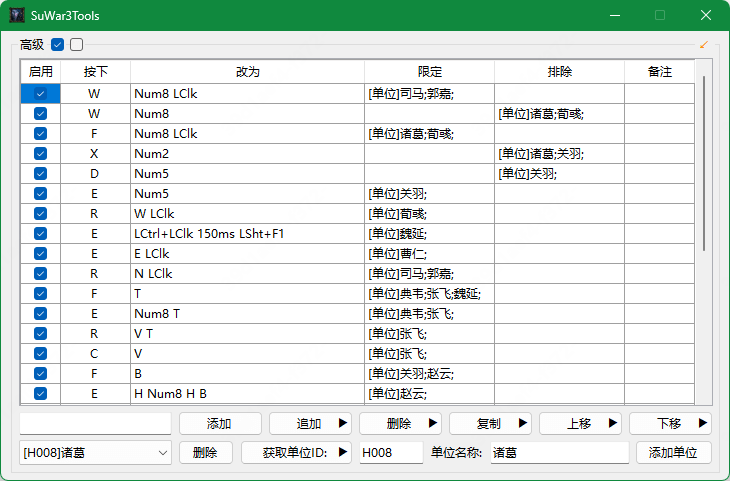
Task: Click the SuWar3Tools app icon in title bar
Action: [x=18, y=16]
